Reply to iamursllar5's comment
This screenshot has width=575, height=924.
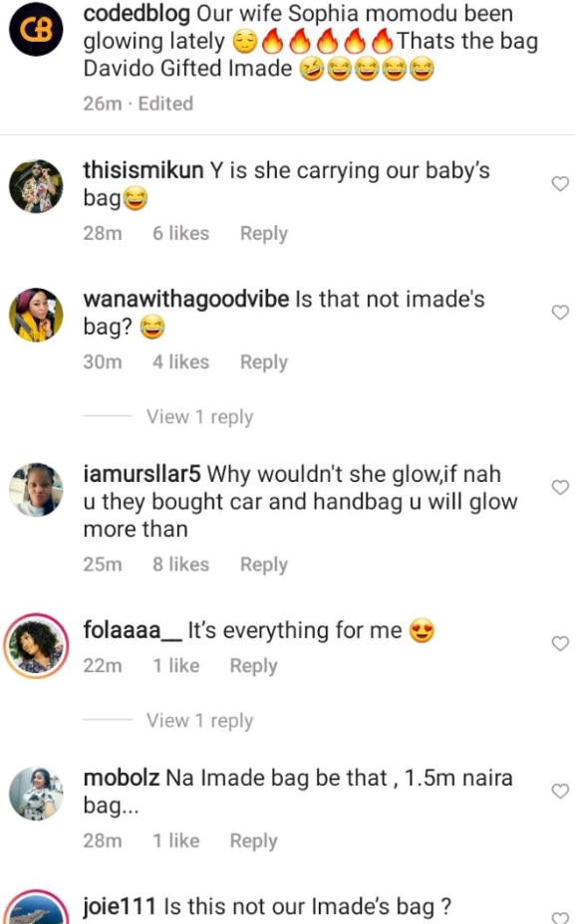coord(262,564)
